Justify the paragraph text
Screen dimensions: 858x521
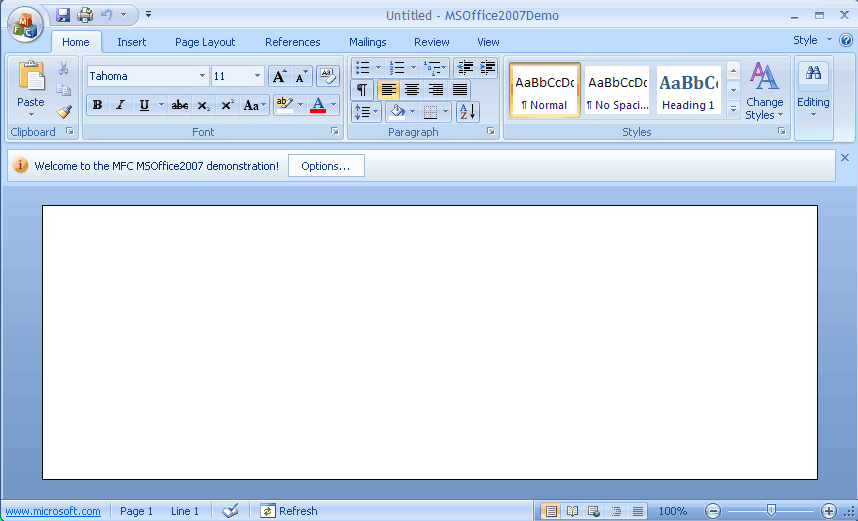(460, 90)
